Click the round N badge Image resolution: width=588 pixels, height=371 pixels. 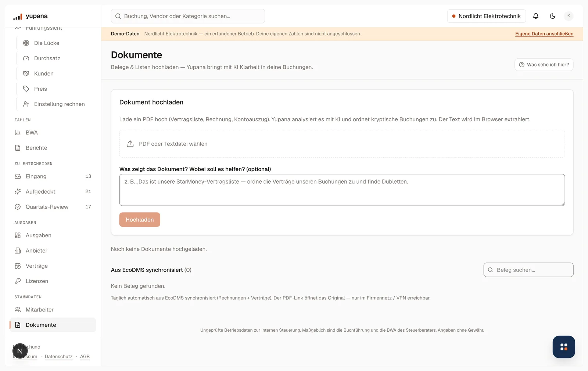click(x=20, y=351)
